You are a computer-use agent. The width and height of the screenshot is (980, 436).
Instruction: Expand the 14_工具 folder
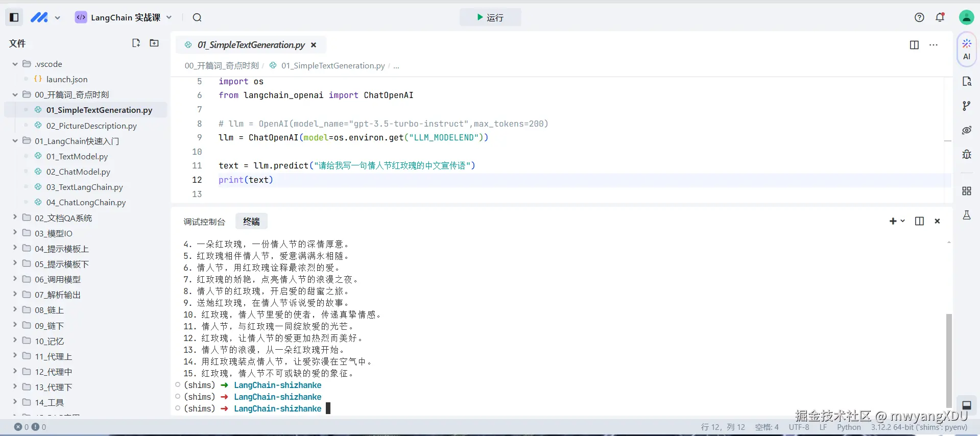click(15, 402)
